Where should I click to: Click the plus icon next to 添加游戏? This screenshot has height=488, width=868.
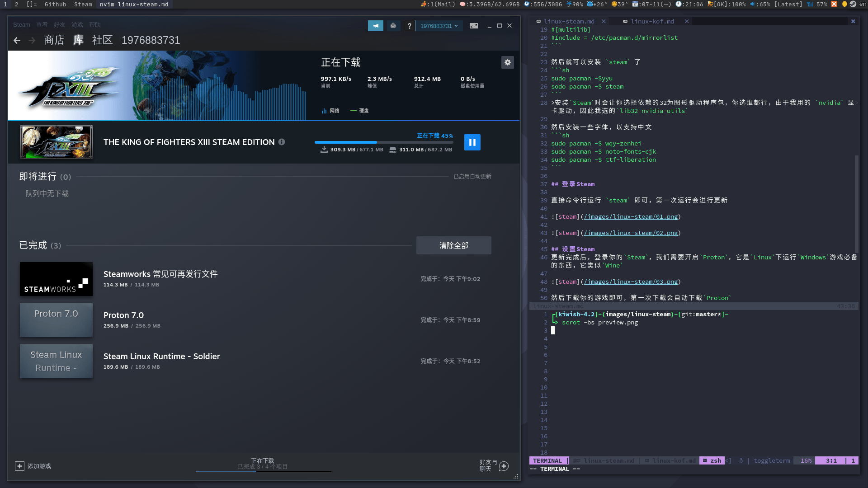19,466
